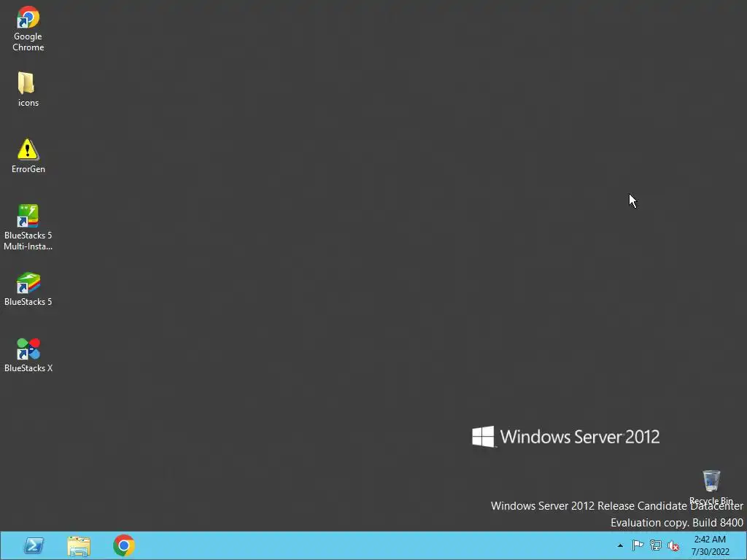Open network status tray icon
This screenshot has width=747, height=560.
656,545
